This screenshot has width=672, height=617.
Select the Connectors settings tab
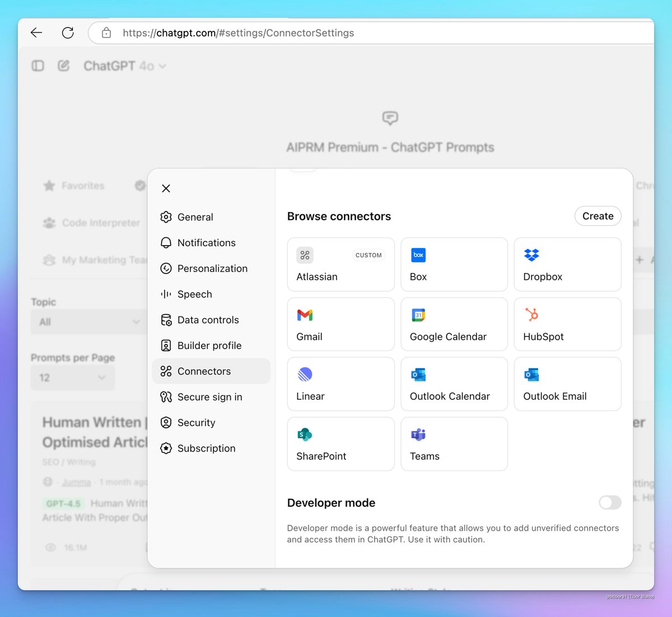point(211,371)
